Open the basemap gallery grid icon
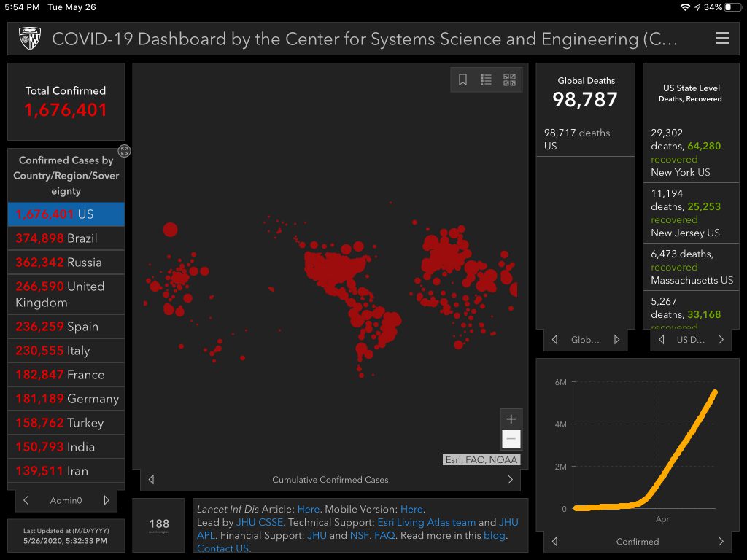The height and width of the screenshot is (560, 747). (x=509, y=79)
